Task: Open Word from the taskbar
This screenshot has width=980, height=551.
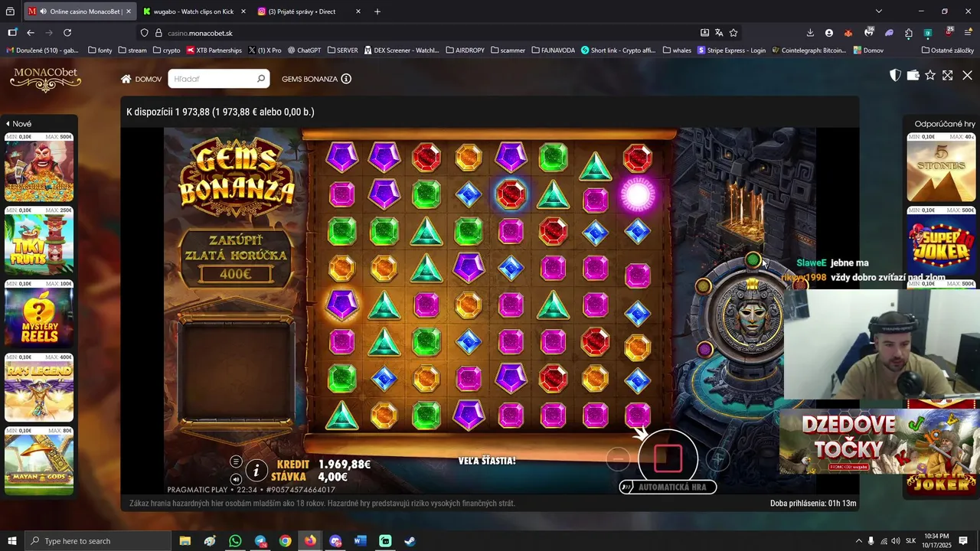Action: [x=361, y=541]
